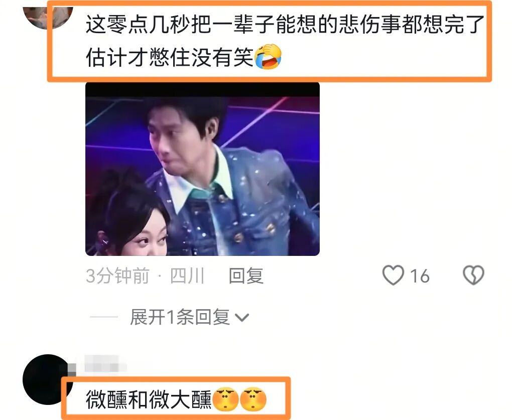The height and width of the screenshot is (420, 512).
Task: Open the black avatar of second commenter
Action: point(48,379)
